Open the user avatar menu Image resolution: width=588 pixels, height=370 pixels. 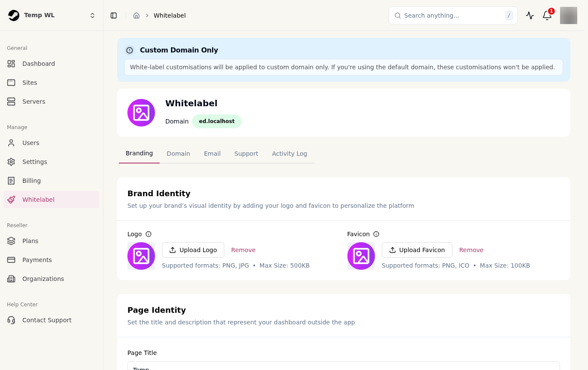(x=569, y=15)
